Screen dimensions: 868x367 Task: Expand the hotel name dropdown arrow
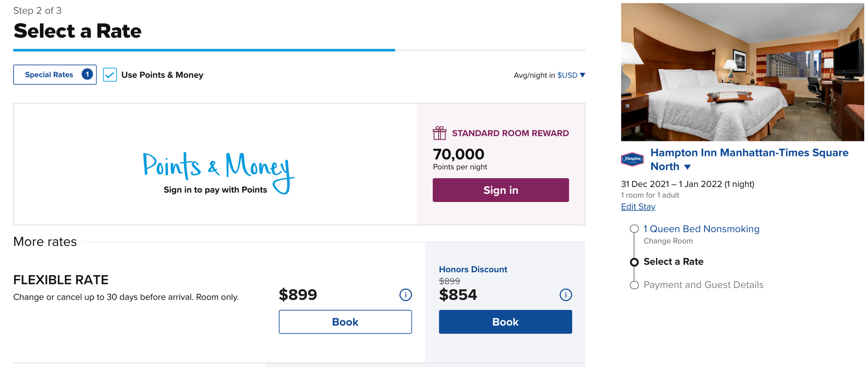click(687, 167)
